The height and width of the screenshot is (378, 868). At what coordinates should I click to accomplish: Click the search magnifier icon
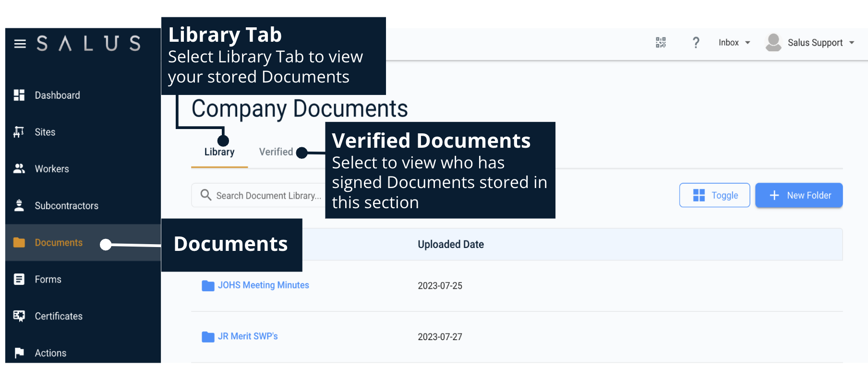point(206,195)
